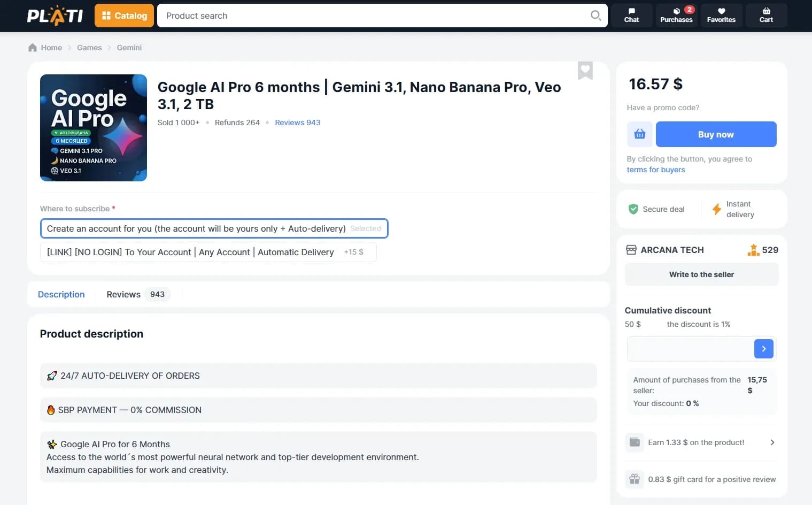Viewport: 812px width, 505px height.
Task: Expand 'Have a promo code?' field
Action: tap(663, 108)
